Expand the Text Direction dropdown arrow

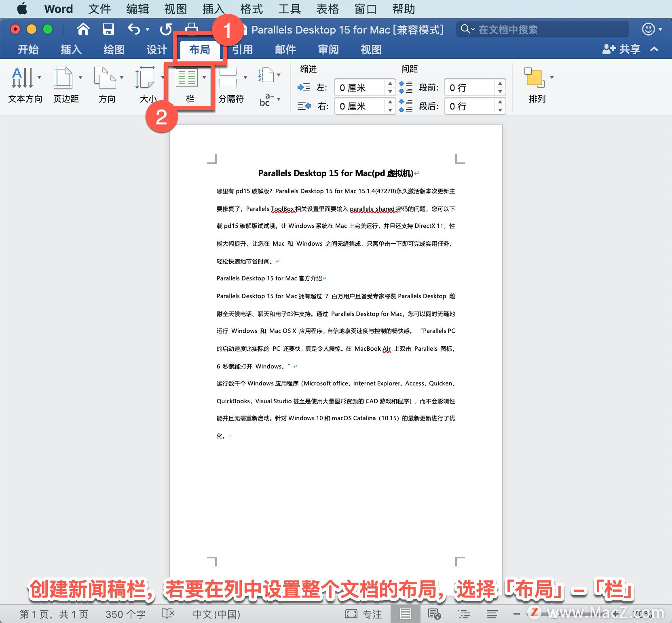click(39, 78)
